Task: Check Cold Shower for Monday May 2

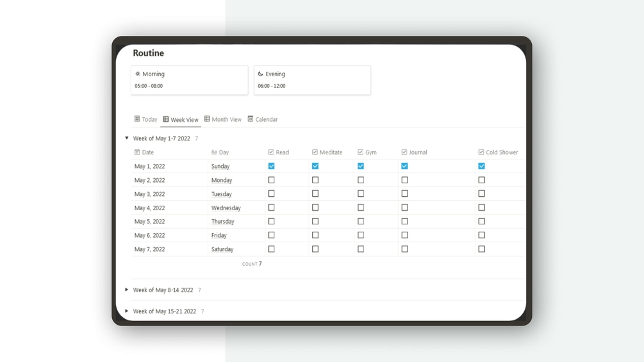Action: point(481,180)
